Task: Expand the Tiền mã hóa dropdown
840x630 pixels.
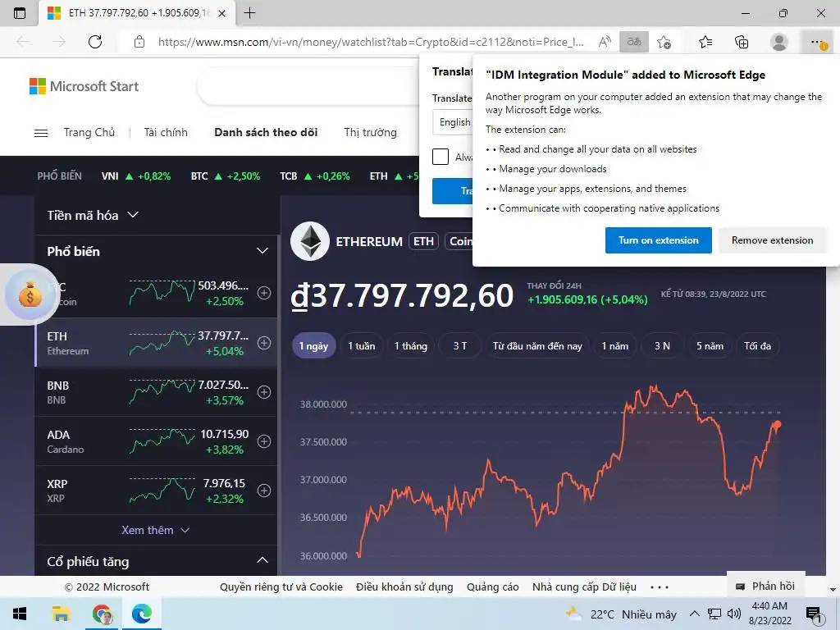Action: pos(93,216)
